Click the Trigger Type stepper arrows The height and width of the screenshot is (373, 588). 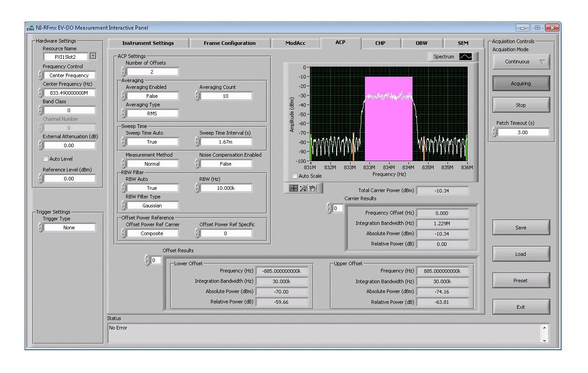click(41, 228)
